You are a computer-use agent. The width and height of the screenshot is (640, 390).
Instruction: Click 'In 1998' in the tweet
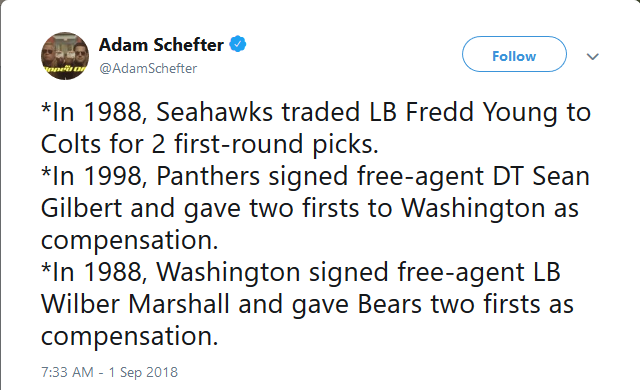pos(98,176)
